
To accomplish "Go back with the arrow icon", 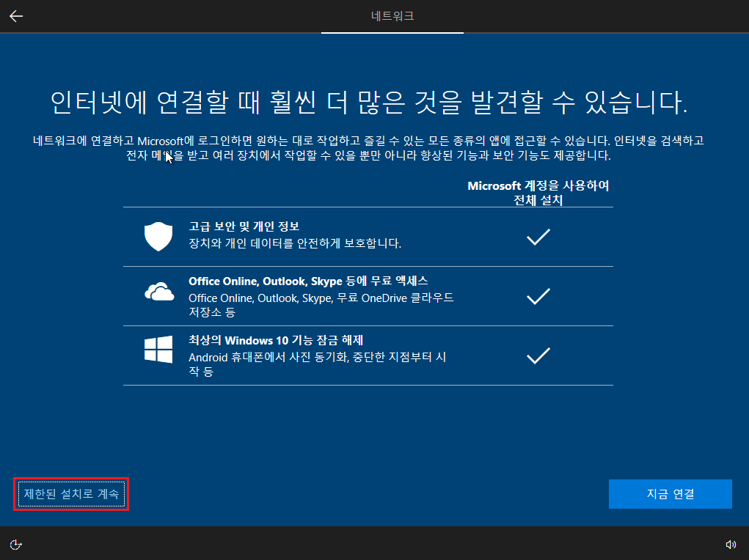I will click(x=16, y=16).
